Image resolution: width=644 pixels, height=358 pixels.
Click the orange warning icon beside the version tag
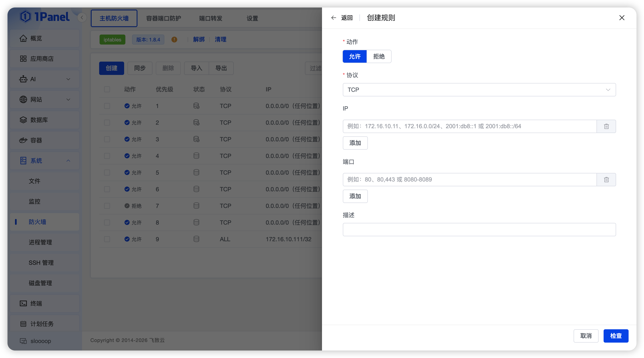[x=174, y=40]
